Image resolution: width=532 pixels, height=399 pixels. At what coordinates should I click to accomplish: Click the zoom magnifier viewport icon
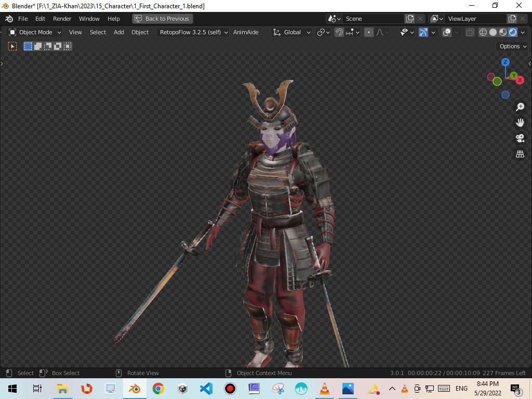[x=520, y=107]
